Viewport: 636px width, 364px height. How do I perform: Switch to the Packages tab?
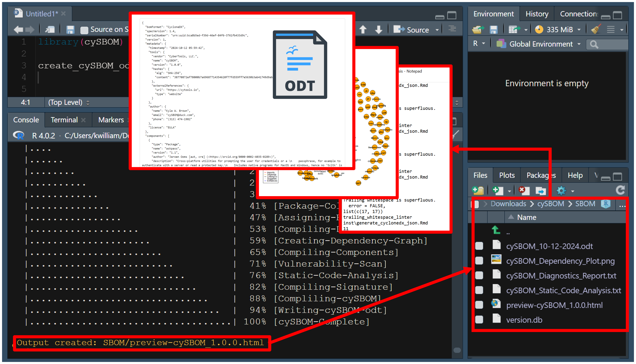[541, 175]
